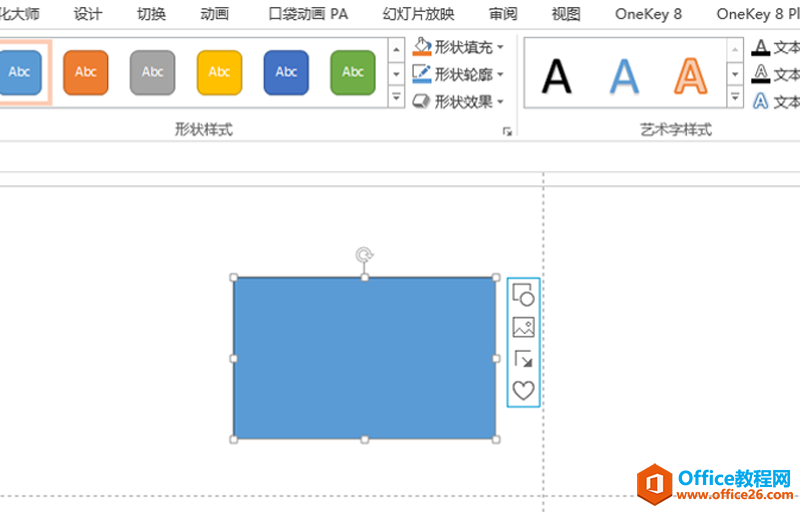Viewport: 800px width, 512px height.
Task: Click rectangle's bottom-right resize handle
Action: point(496,439)
